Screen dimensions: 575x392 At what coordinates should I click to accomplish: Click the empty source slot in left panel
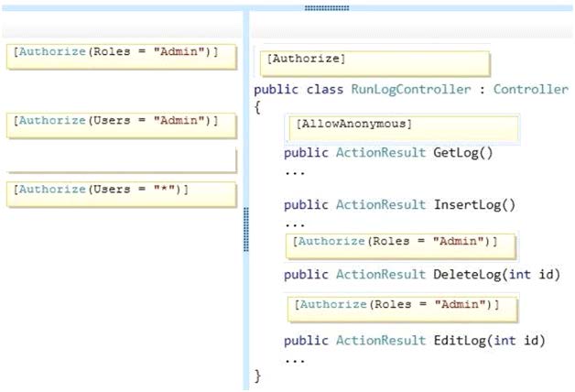point(122,160)
